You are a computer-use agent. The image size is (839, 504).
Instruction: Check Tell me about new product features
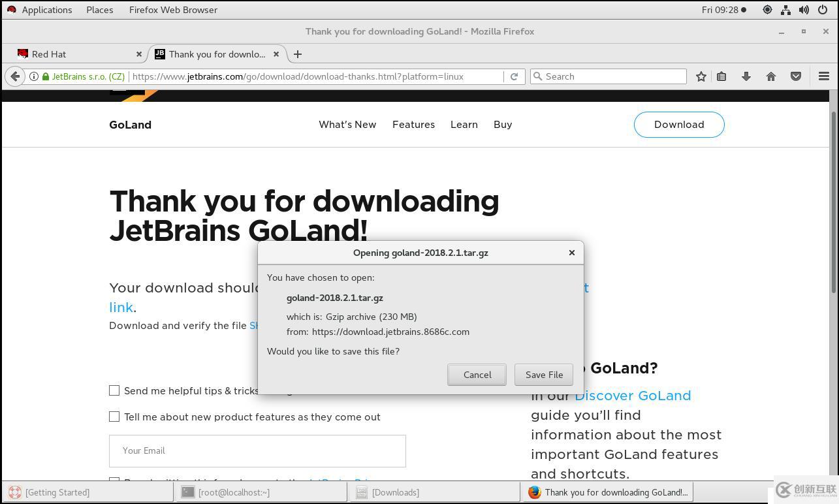pos(114,417)
